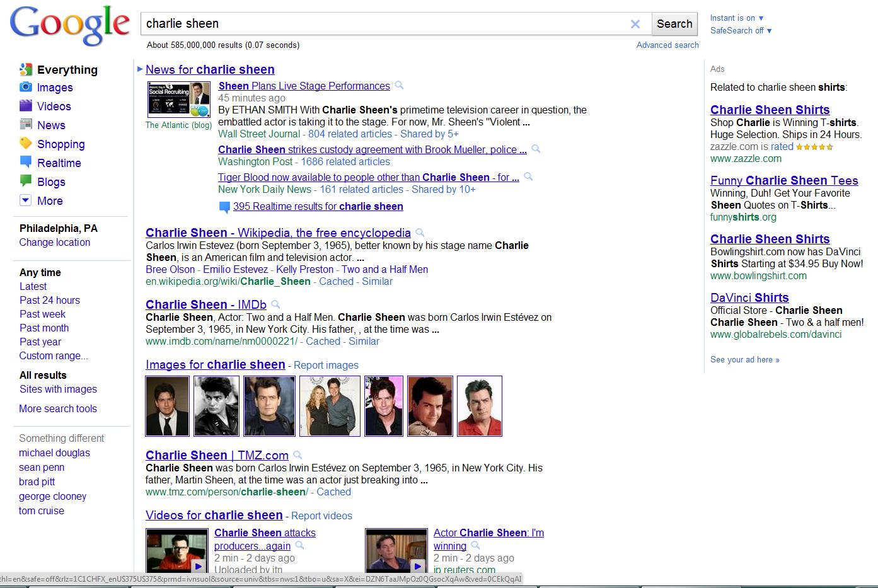Open Funny Charlie Sheen Tees ad
This screenshot has width=878, height=588.
(x=784, y=180)
